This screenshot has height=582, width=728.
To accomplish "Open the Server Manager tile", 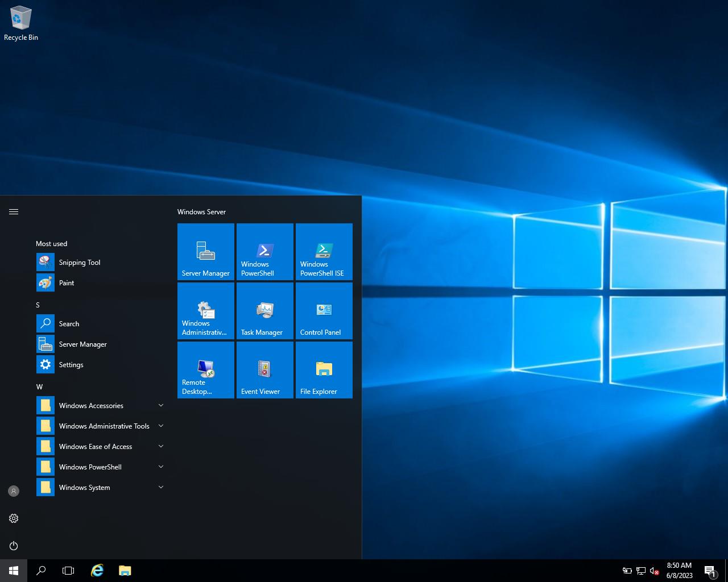I will [206, 252].
